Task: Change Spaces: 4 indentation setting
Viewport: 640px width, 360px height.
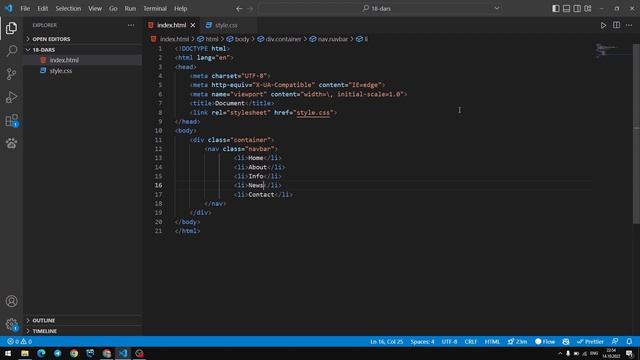Action: (422, 341)
